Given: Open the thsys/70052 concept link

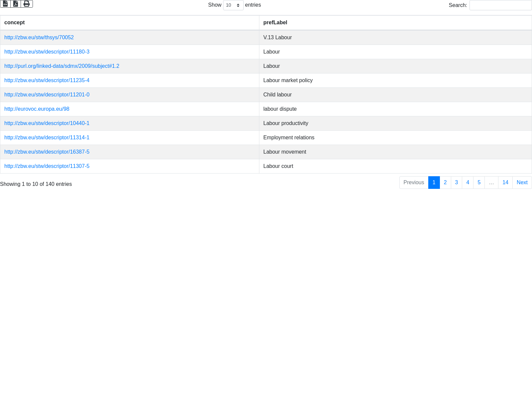Looking at the screenshot, I should [x=39, y=38].
